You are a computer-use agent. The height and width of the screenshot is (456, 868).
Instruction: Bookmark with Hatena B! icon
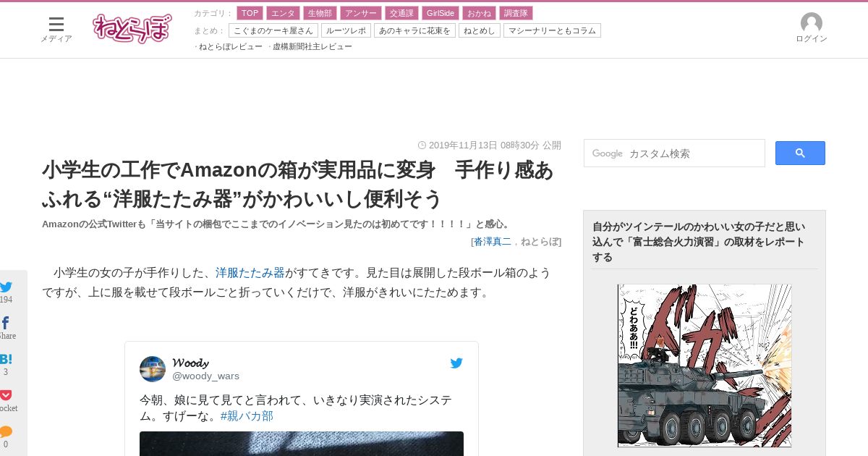click(x=6, y=359)
